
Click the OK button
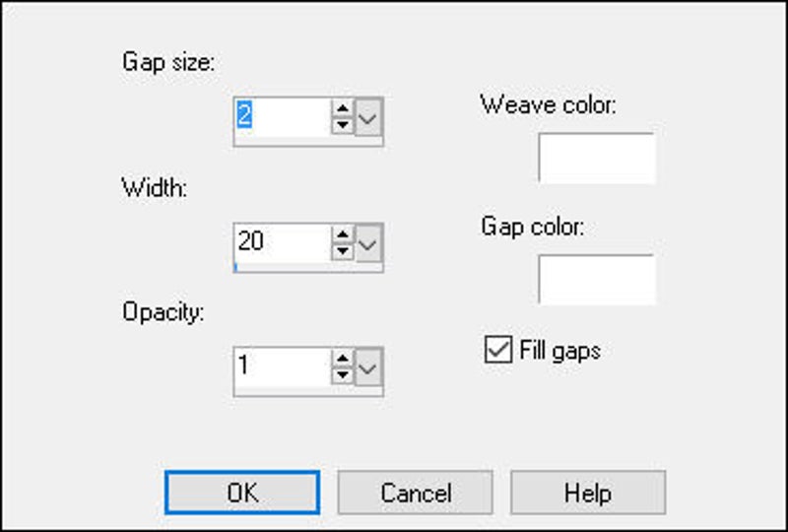click(242, 493)
